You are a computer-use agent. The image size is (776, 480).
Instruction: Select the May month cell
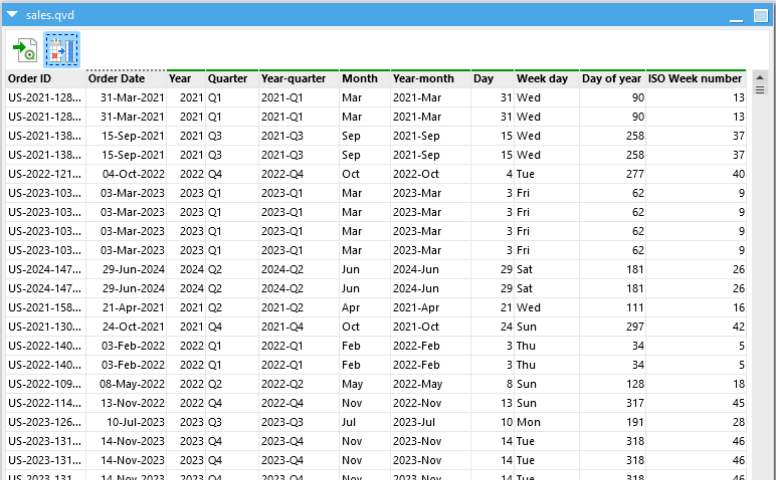[365, 384]
